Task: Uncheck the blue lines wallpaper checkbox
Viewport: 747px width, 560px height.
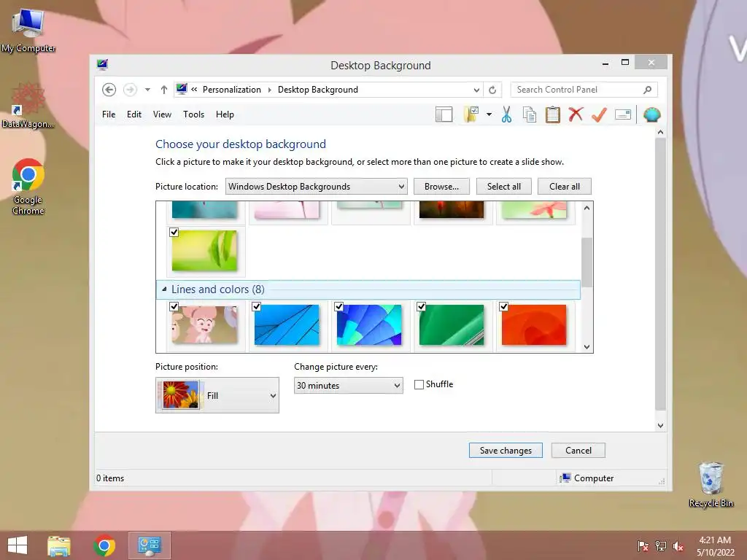Action: (256, 307)
